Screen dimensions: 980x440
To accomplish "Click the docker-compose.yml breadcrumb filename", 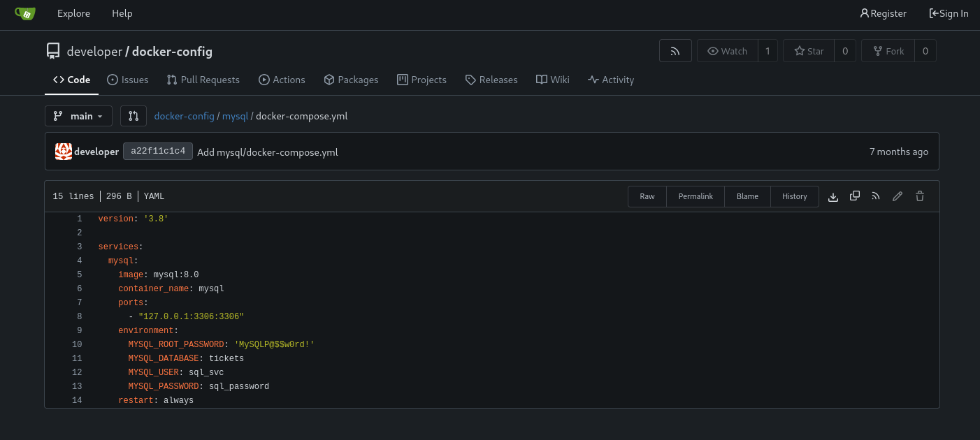I will (301, 116).
